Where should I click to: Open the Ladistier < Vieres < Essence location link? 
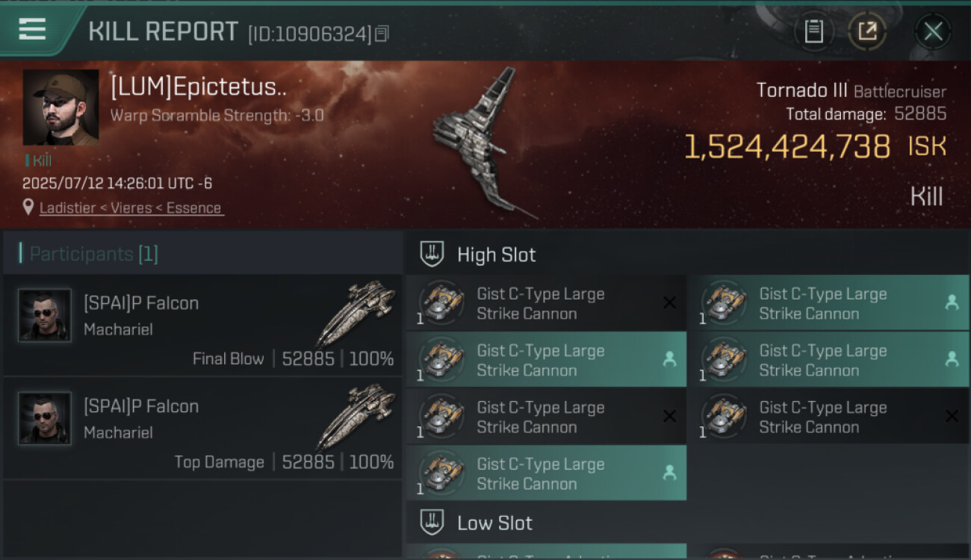pyautogui.click(x=131, y=208)
